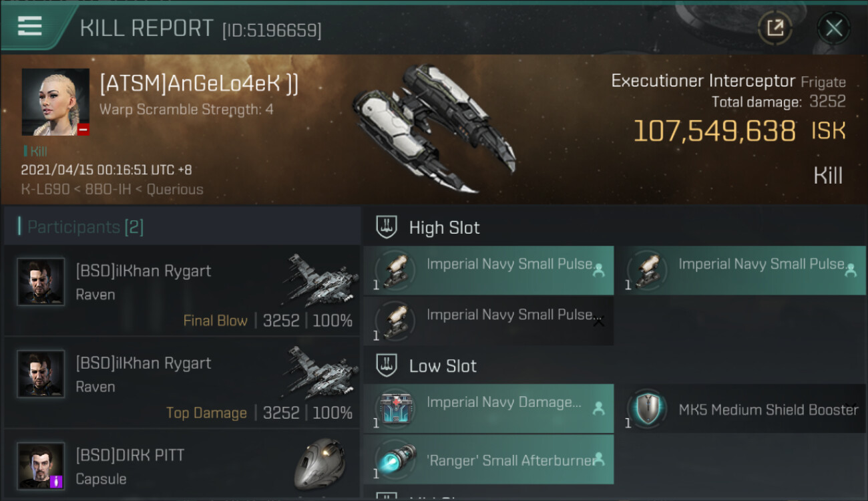Open the hamburger menu
The width and height of the screenshot is (868, 501).
30,27
